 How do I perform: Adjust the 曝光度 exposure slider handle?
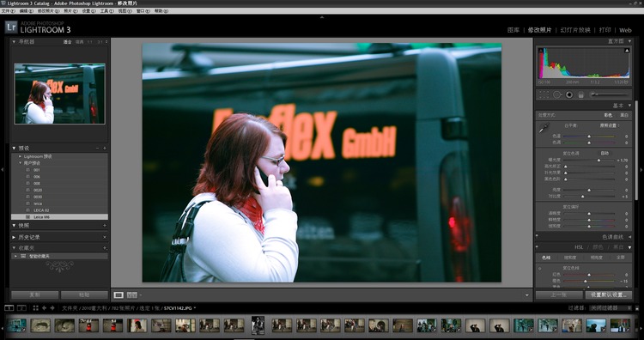click(598, 161)
